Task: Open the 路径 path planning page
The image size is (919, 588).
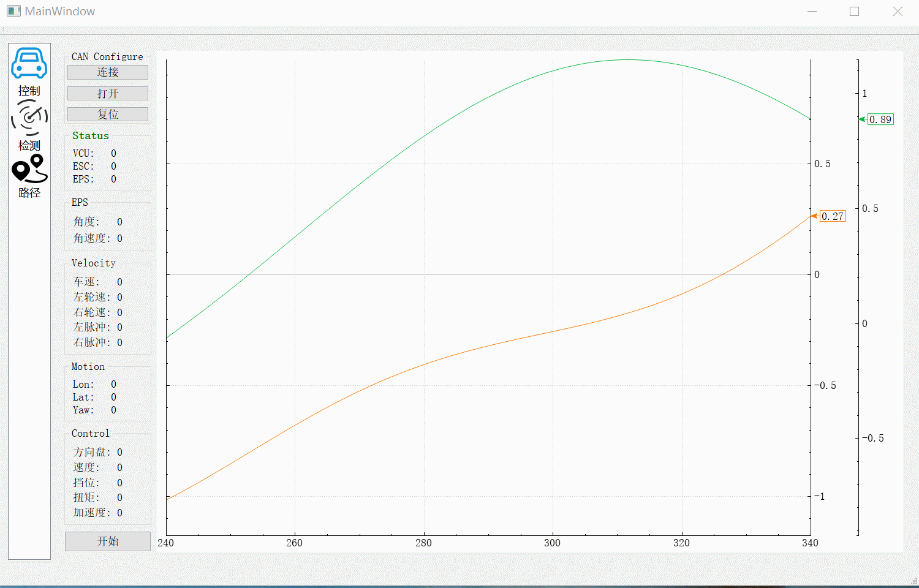Action: point(29,176)
